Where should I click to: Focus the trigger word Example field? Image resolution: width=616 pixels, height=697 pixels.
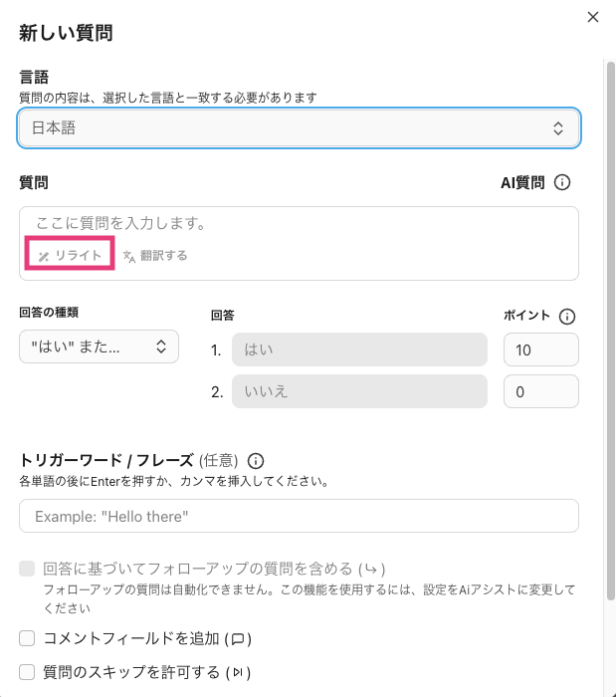(299, 516)
